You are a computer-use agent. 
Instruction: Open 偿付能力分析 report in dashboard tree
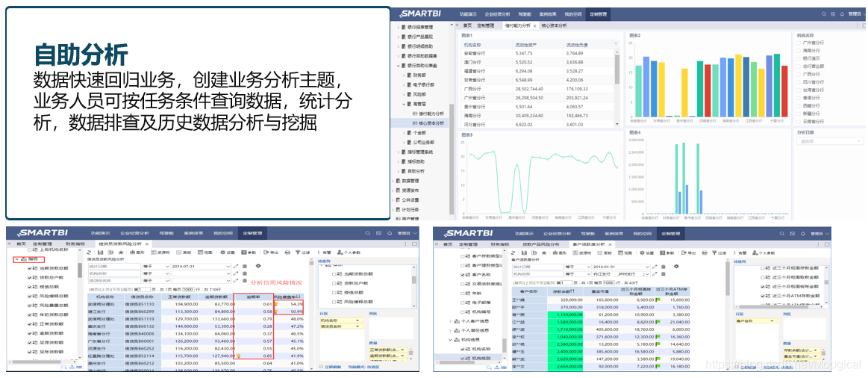coord(432,113)
